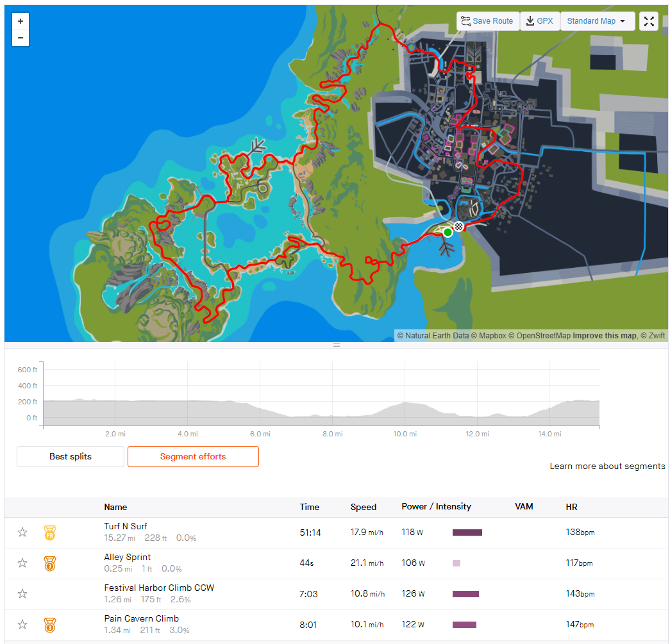Image resolution: width=670 pixels, height=644 pixels.
Task: Open the Festival Harbor Climb CCW segment
Action: (159, 588)
